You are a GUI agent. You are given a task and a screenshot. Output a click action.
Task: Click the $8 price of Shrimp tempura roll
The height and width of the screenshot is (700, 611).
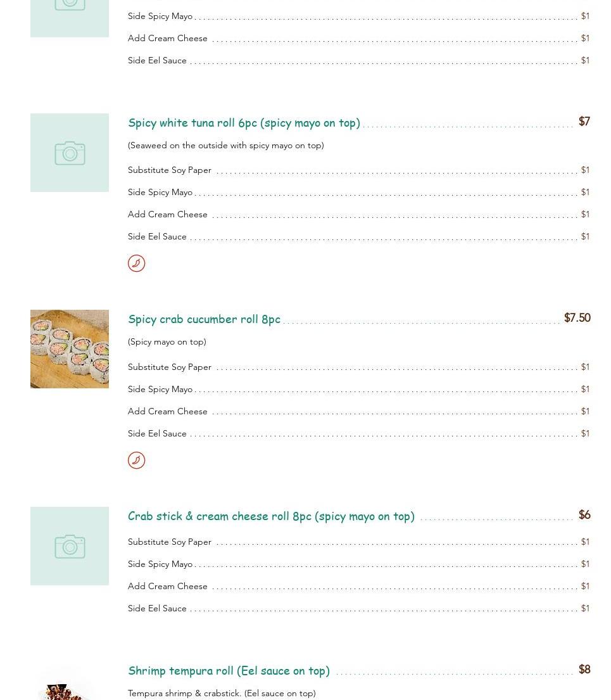[x=584, y=669]
